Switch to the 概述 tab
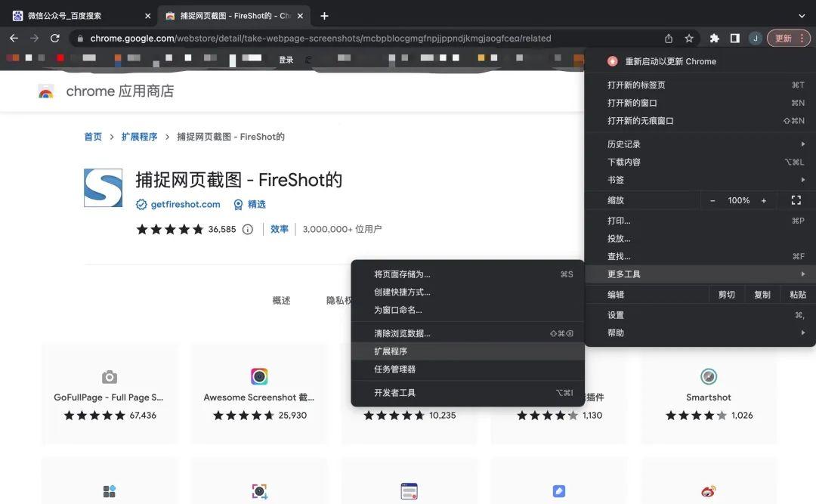The width and height of the screenshot is (816, 504). click(281, 301)
